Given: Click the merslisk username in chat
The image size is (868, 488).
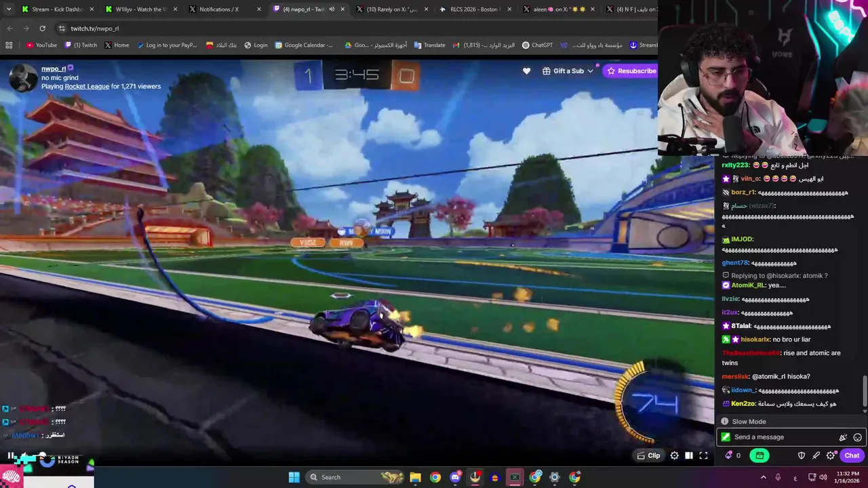Looking at the screenshot, I should coord(735,377).
